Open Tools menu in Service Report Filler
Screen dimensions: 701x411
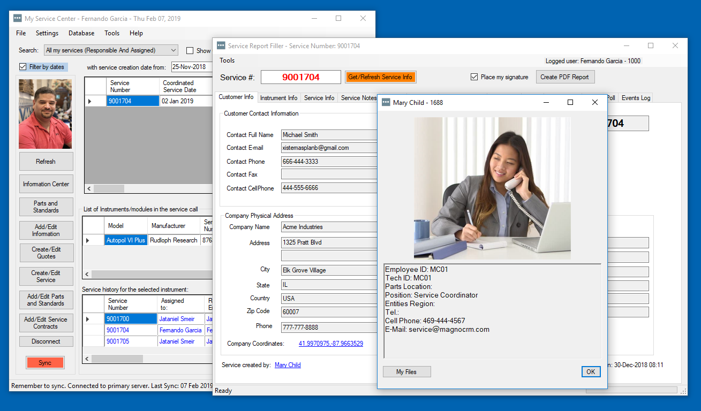(227, 60)
